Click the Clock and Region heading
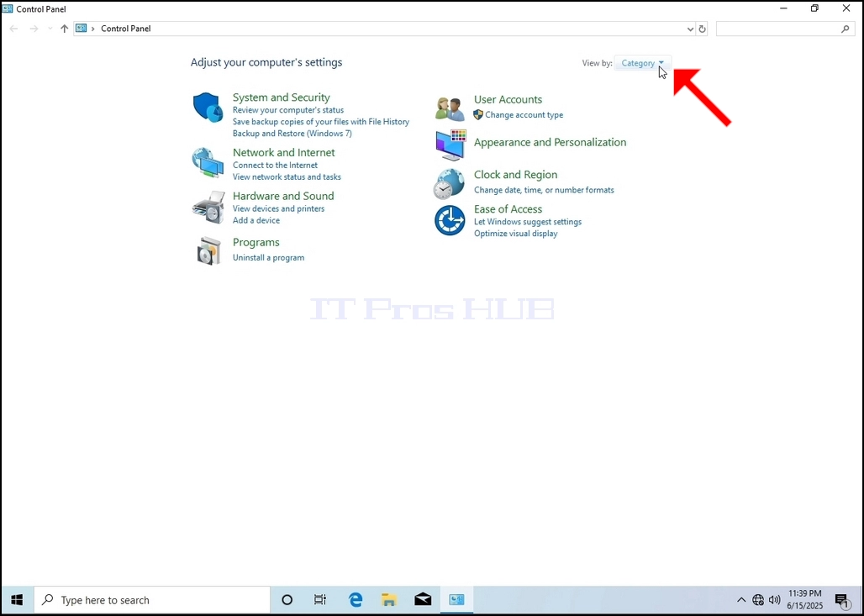864x616 pixels. (516, 175)
